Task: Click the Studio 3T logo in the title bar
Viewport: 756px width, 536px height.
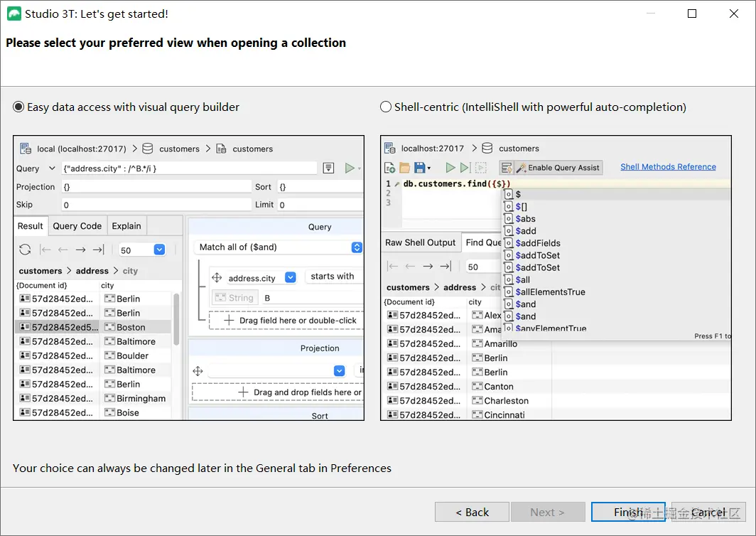Action: [12, 14]
